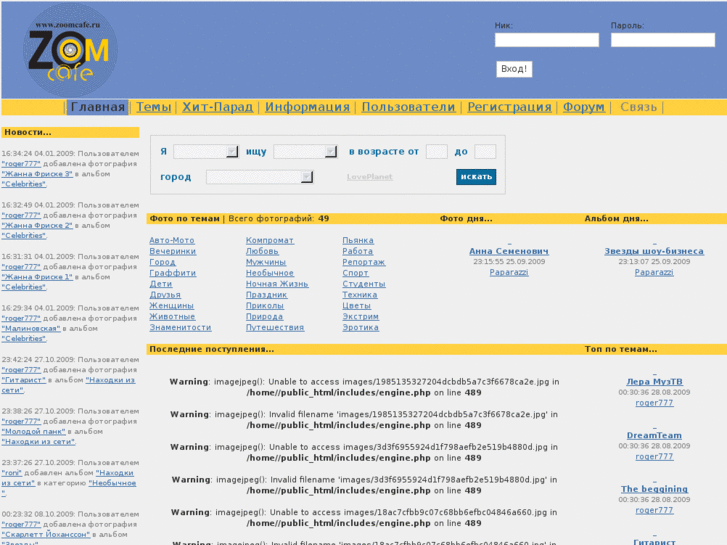
Task: Open the "Жанна Фриске 2" news link
Action: (37, 225)
